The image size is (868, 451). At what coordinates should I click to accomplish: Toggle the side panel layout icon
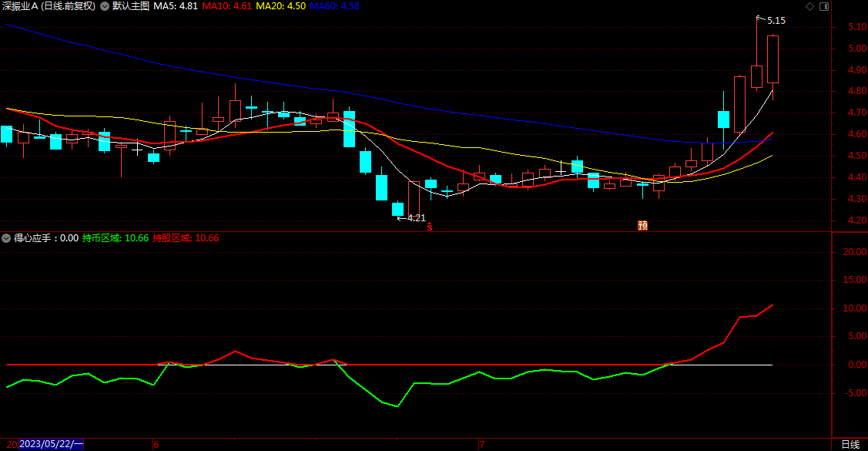(824, 7)
